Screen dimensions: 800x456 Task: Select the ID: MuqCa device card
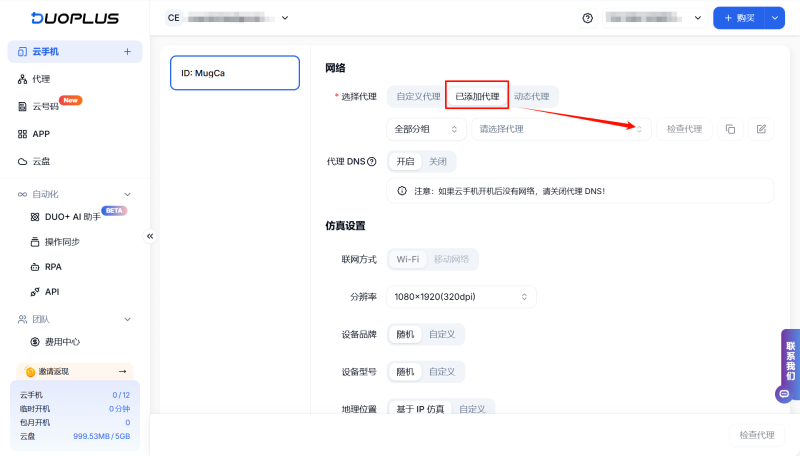(235, 73)
